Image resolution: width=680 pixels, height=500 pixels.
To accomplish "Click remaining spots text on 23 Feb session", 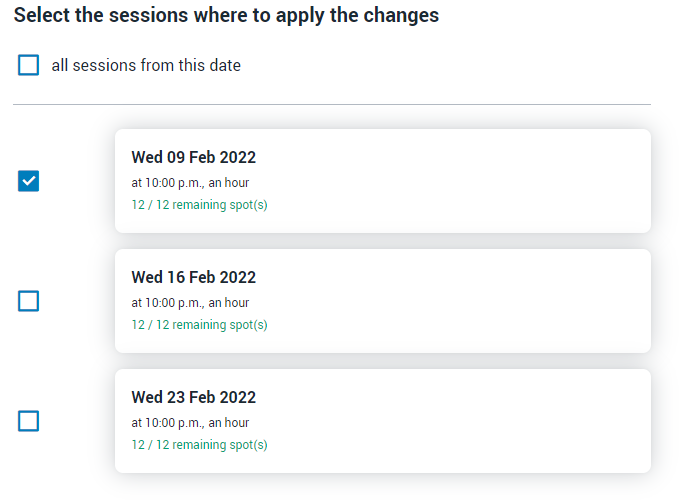I will click(x=199, y=445).
